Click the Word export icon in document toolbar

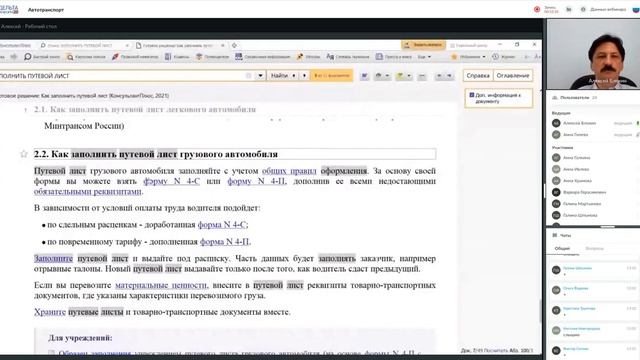[364, 76]
